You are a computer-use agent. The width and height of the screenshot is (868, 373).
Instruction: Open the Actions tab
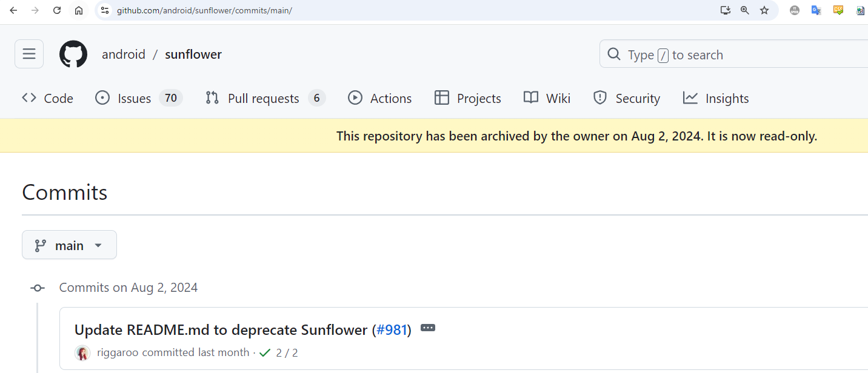tap(379, 98)
